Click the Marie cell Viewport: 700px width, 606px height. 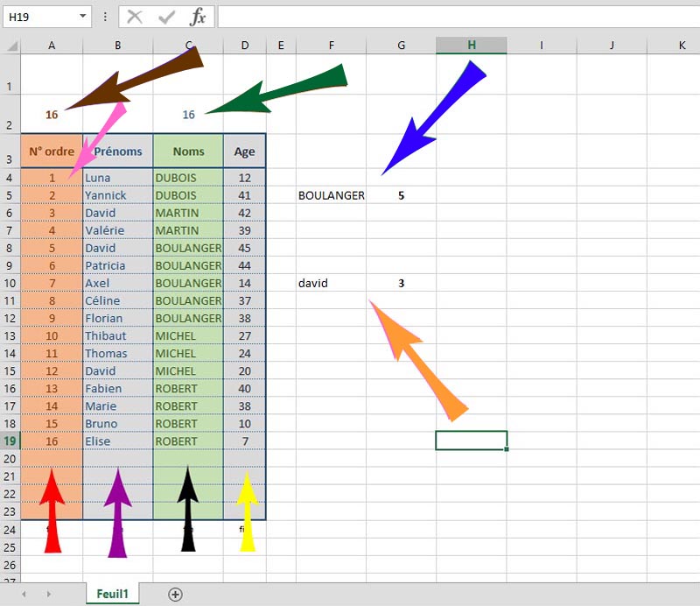[x=118, y=405]
